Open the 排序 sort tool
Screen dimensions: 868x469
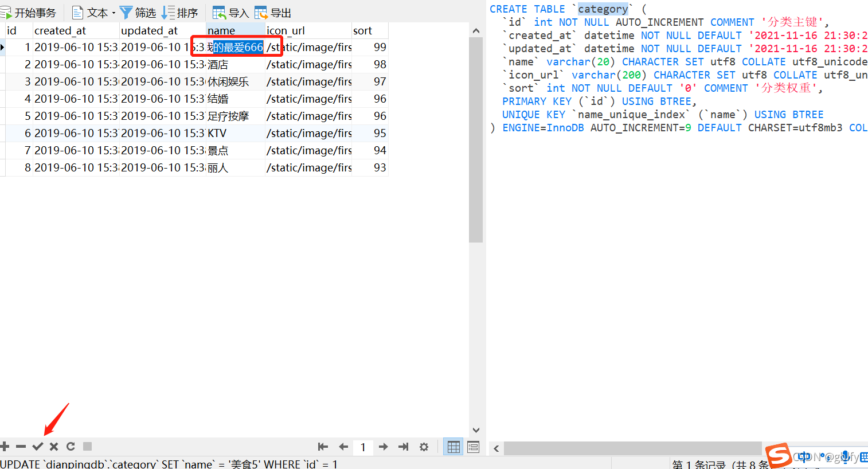coord(180,13)
